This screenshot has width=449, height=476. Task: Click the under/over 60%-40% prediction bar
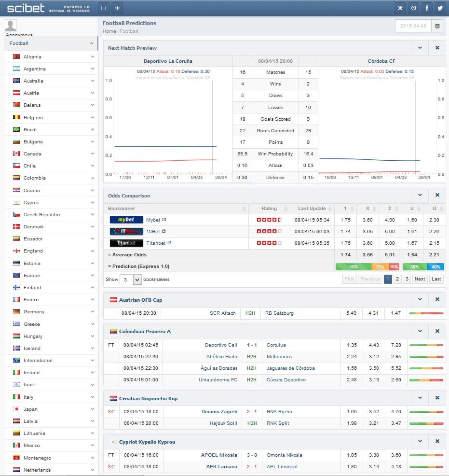(423, 266)
